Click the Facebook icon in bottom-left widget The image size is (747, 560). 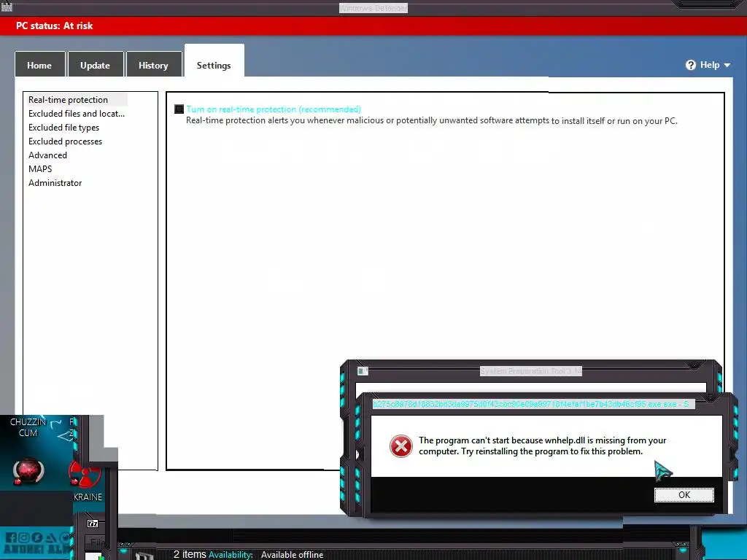(x=10, y=538)
